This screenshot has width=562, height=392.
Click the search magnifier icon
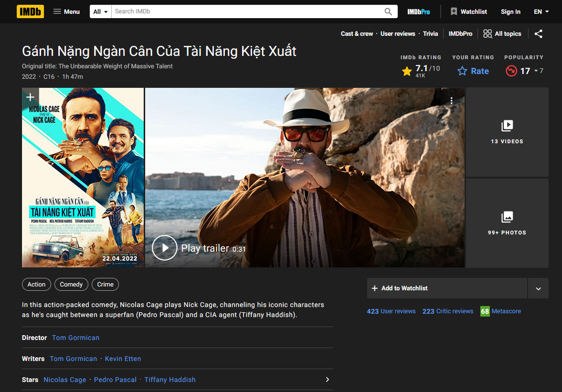coord(388,11)
